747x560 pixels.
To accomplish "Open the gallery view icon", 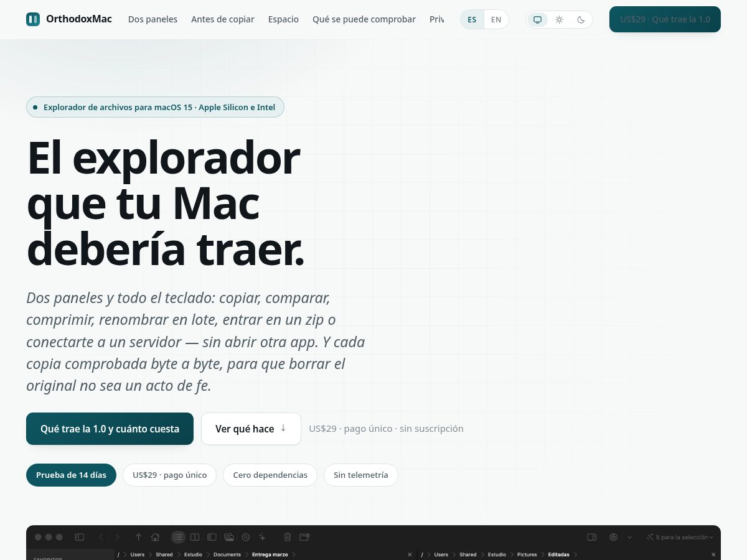I will click(x=229, y=537).
